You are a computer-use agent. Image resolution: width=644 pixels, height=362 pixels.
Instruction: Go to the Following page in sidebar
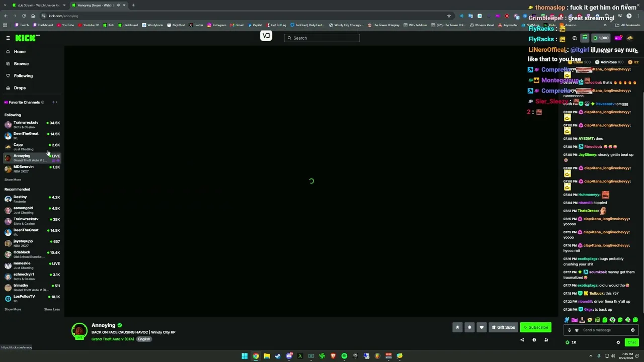coord(23,76)
